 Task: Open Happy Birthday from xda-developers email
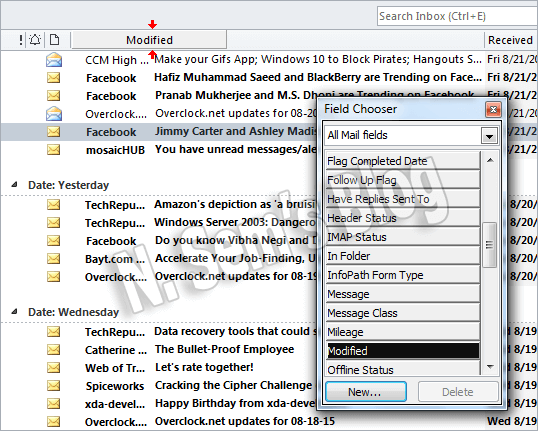[x=235, y=403]
